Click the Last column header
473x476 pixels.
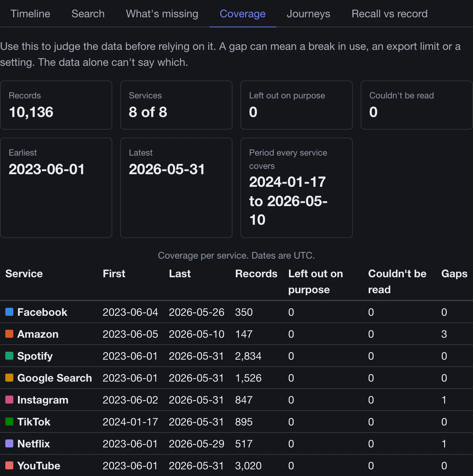(x=180, y=274)
